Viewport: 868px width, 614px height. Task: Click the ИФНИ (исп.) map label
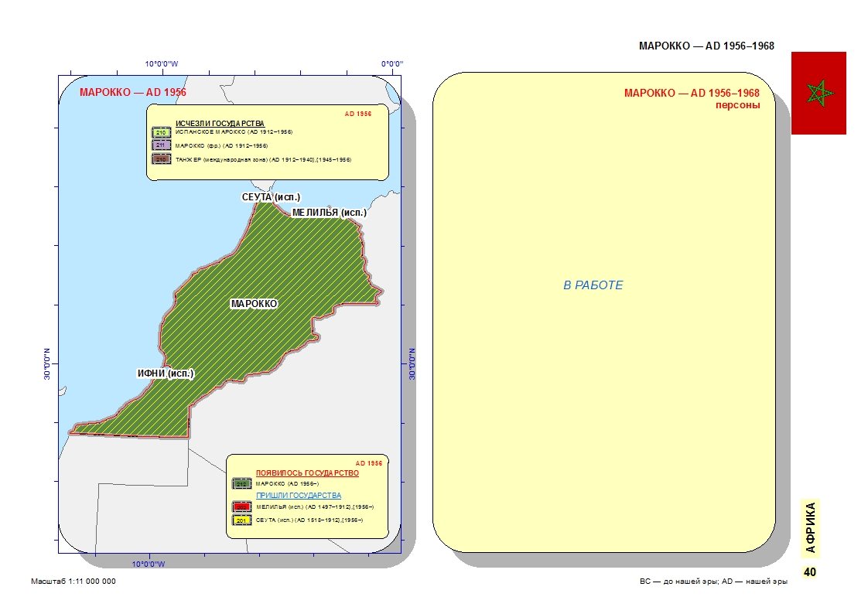tap(166, 374)
